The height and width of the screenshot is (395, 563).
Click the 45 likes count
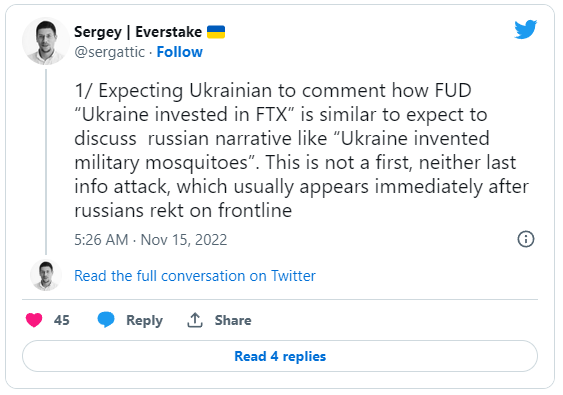pos(61,320)
